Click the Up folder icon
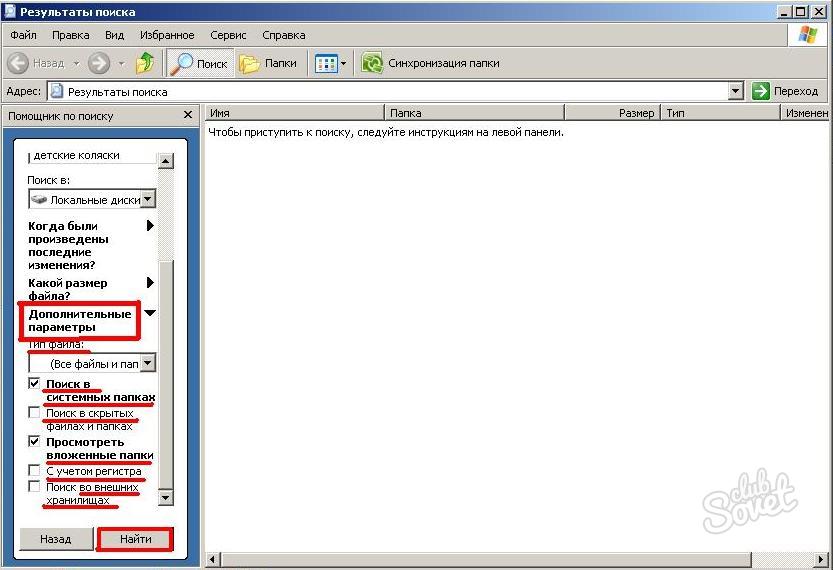This screenshot has width=833, height=570. coord(145,63)
